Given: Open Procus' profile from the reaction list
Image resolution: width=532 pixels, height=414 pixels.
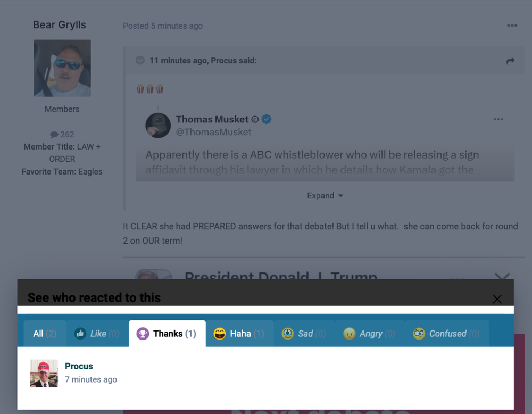Looking at the screenshot, I should 79,366.
